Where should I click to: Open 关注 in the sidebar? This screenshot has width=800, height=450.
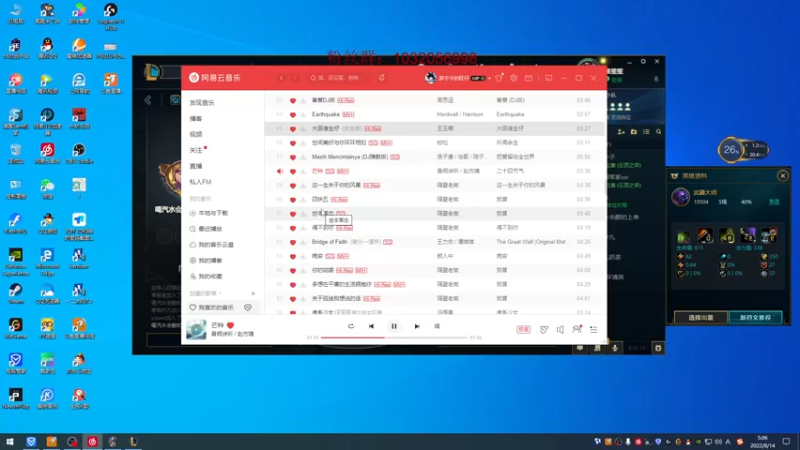coord(196,150)
